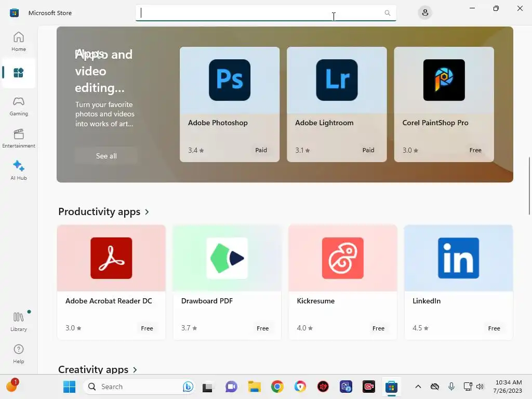Open the Adobe Photoshop app icon
Screen dimensions: 532x399
click(x=230, y=80)
